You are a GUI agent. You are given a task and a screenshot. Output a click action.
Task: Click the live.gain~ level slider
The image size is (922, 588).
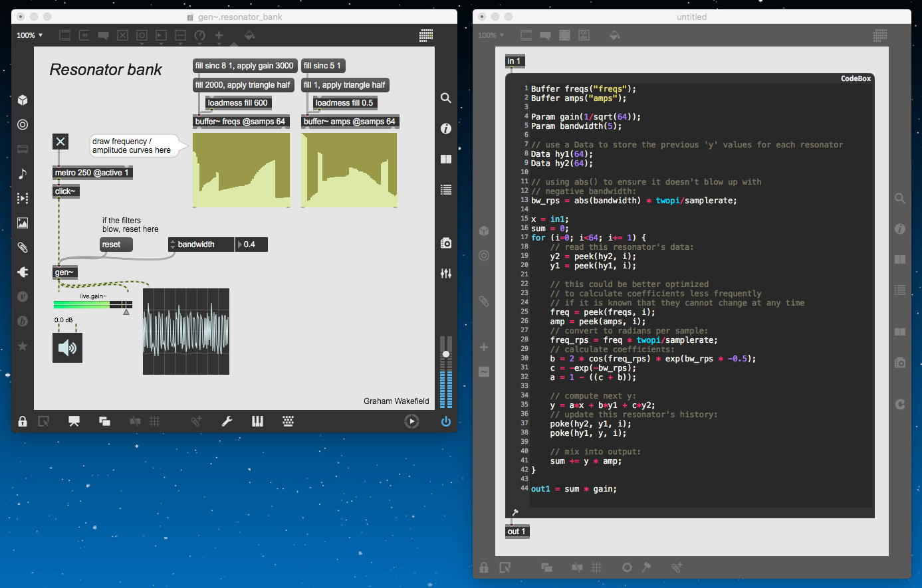tap(92, 305)
